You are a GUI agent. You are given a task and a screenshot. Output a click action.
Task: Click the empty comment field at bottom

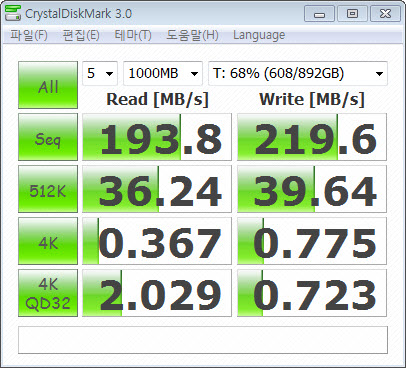pyautogui.click(x=203, y=340)
